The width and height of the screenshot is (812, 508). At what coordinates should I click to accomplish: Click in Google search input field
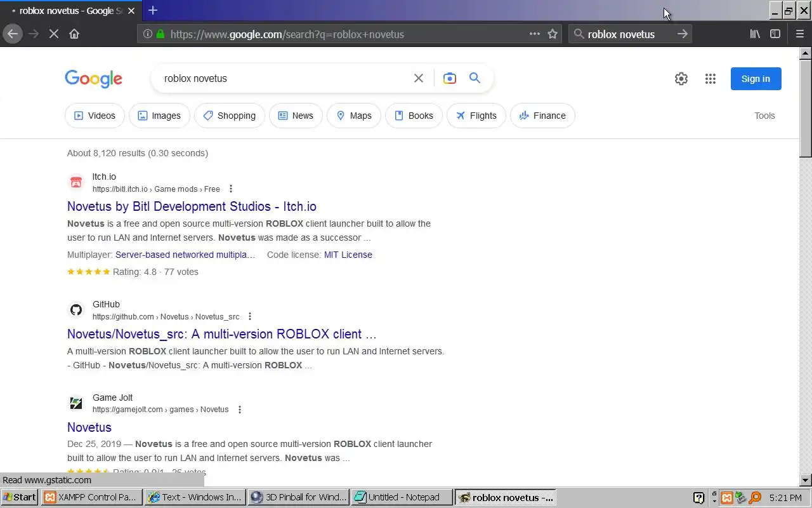click(285, 78)
